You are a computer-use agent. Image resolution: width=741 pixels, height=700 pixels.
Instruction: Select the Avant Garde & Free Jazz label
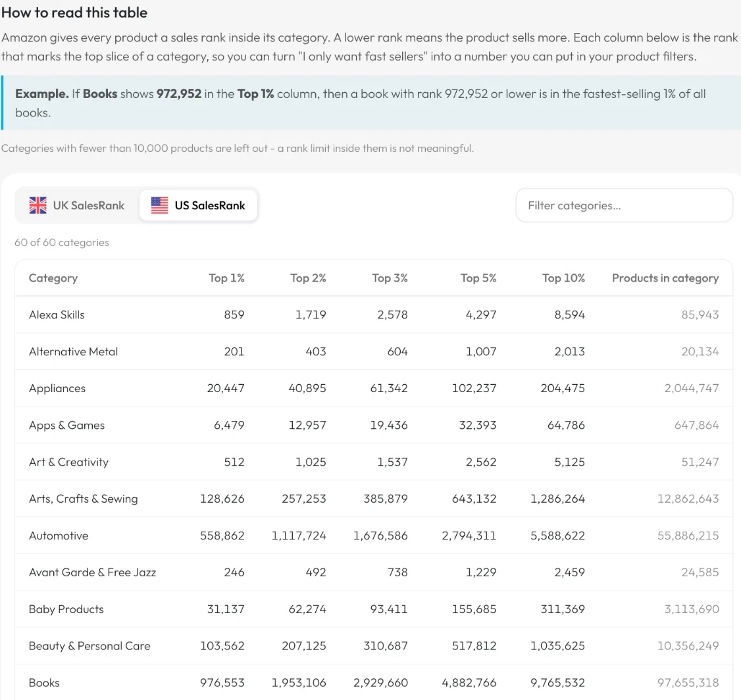[92, 572]
